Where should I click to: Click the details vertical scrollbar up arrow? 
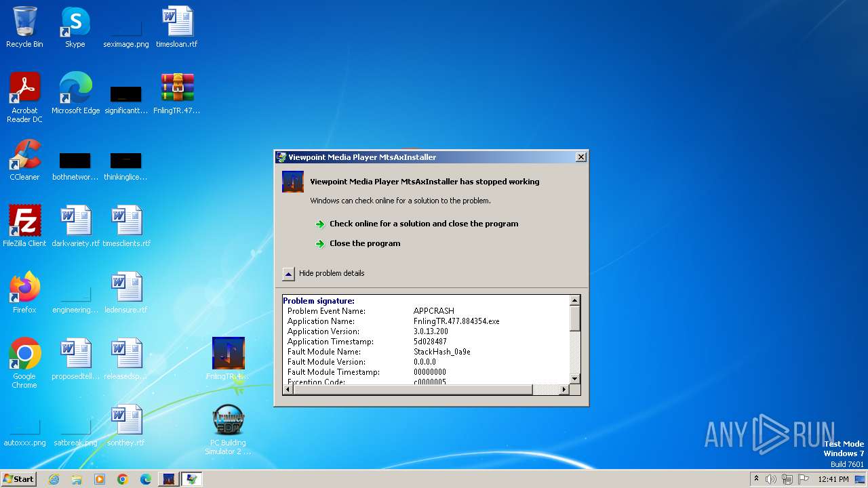(x=574, y=300)
